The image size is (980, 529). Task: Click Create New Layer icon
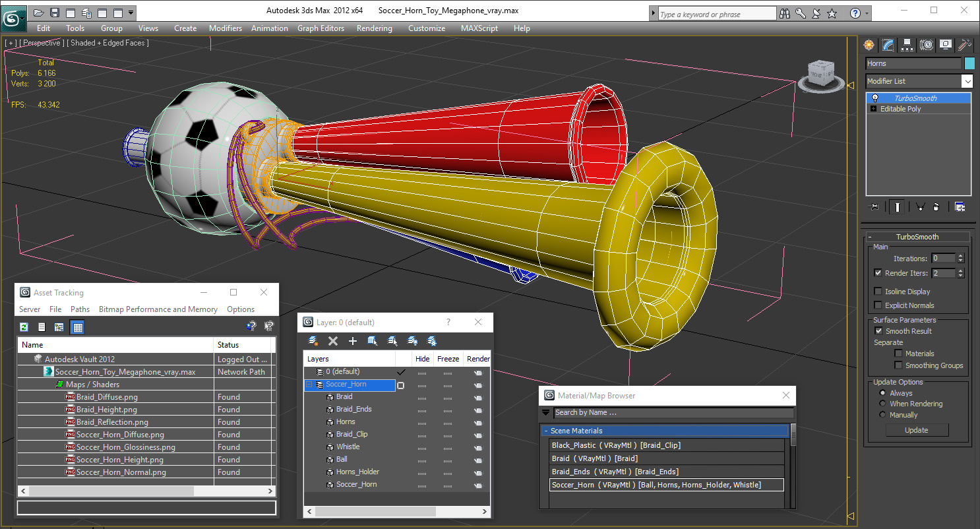313,341
